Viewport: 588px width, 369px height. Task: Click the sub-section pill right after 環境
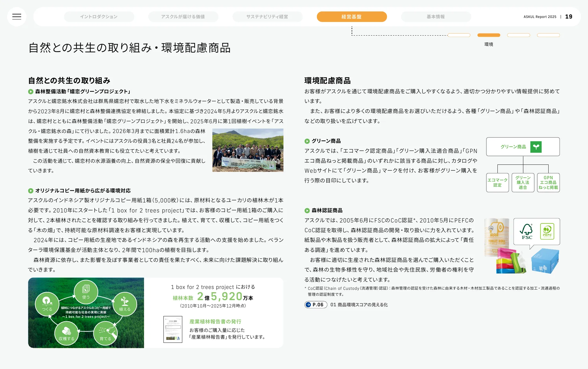click(519, 35)
